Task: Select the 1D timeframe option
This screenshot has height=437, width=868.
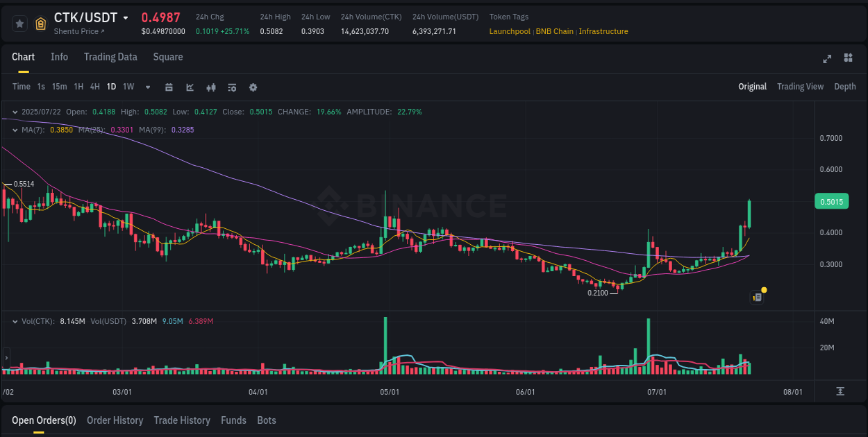Action: pos(111,87)
